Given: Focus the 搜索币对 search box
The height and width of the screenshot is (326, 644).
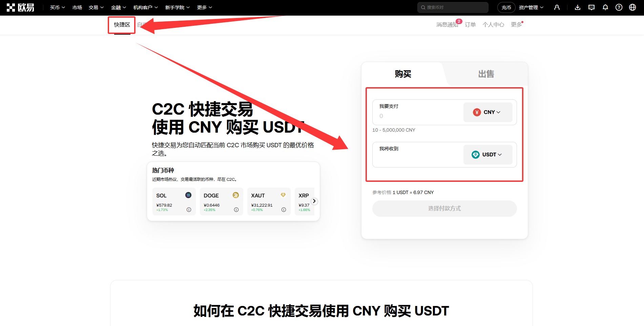Looking at the screenshot, I should [x=453, y=7].
